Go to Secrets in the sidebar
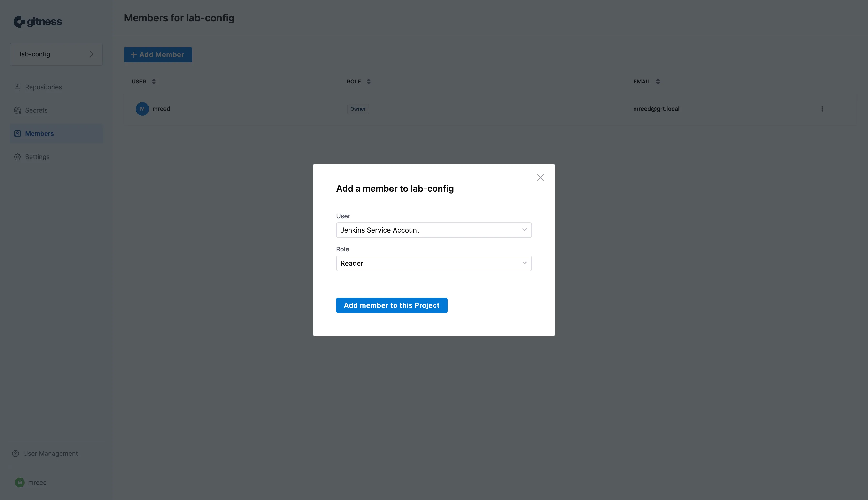 [56, 110]
